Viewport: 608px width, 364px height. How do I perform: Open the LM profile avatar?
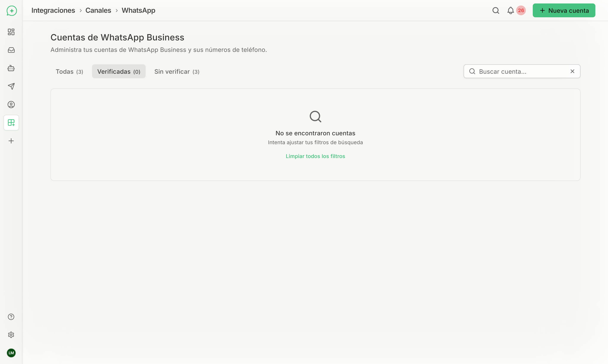[x=11, y=353]
